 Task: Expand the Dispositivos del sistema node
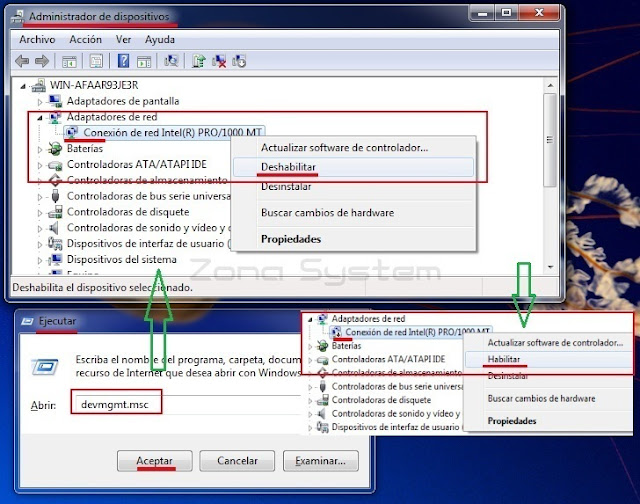(40, 260)
